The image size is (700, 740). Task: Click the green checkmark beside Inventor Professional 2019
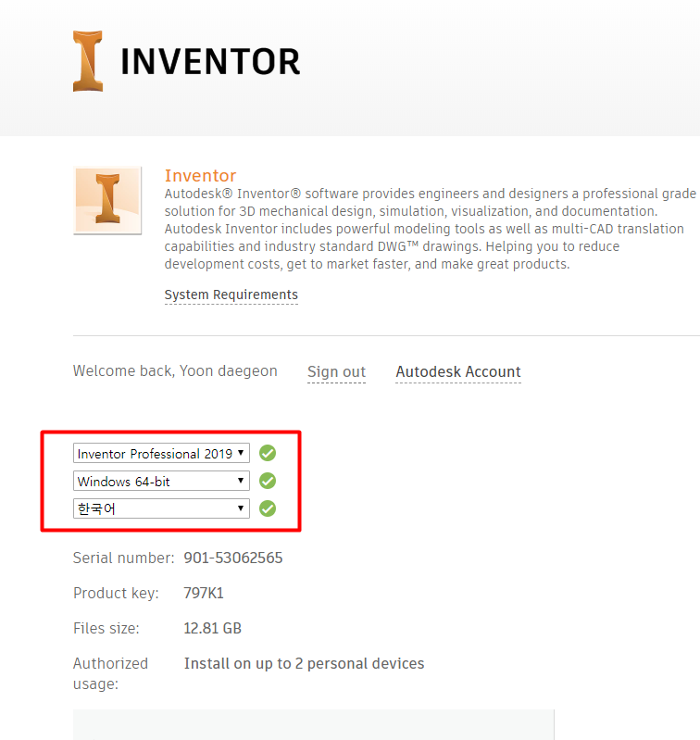268,453
